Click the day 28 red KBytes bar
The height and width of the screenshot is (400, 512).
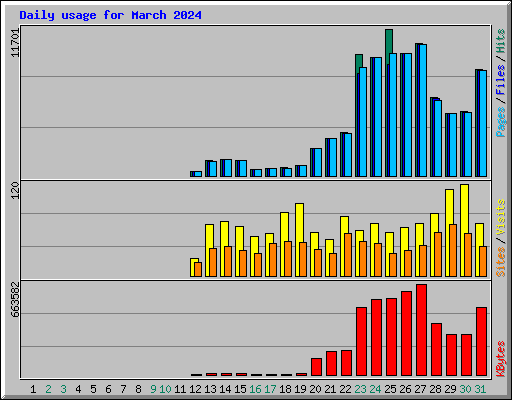(436, 349)
